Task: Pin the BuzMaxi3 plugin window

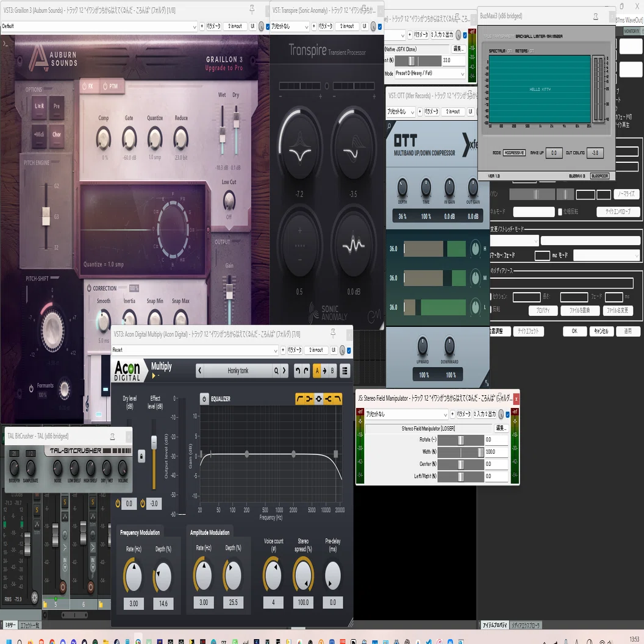Action: pos(596,16)
